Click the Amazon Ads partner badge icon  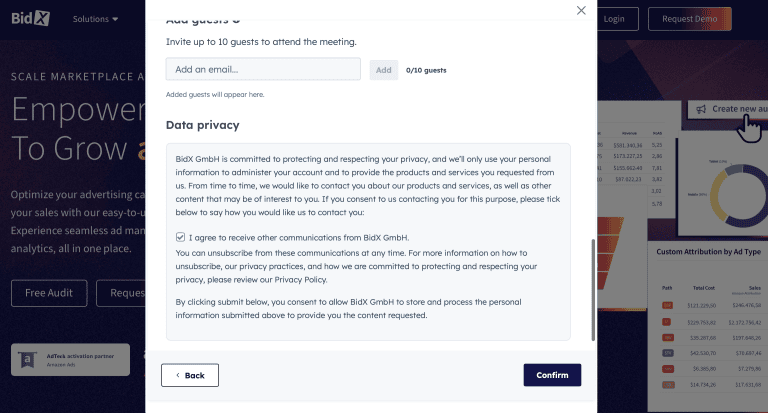coord(28,359)
